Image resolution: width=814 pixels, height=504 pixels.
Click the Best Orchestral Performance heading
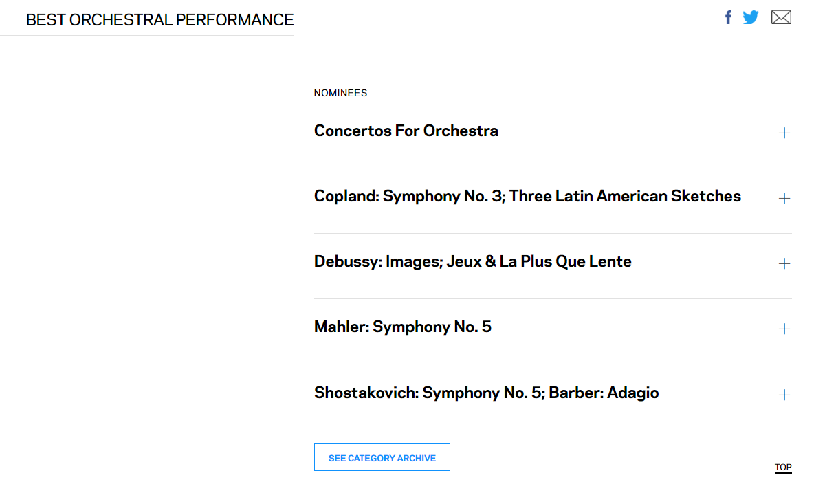pos(159,20)
